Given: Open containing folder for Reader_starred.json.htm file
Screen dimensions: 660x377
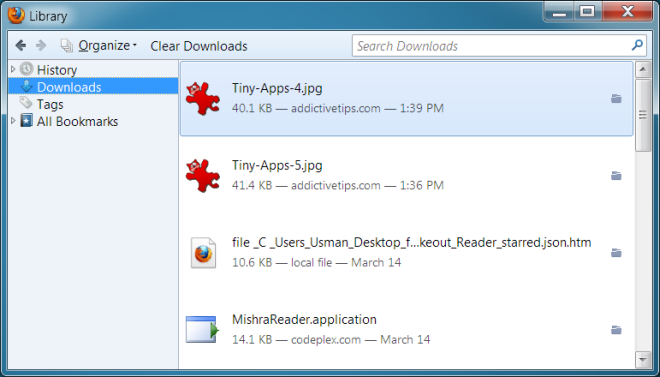Looking at the screenshot, I should coord(616,253).
